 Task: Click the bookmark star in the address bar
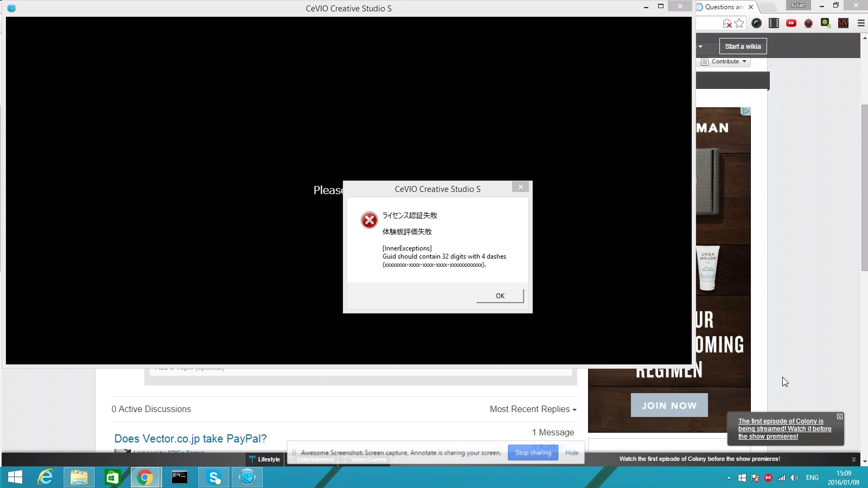point(739,23)
